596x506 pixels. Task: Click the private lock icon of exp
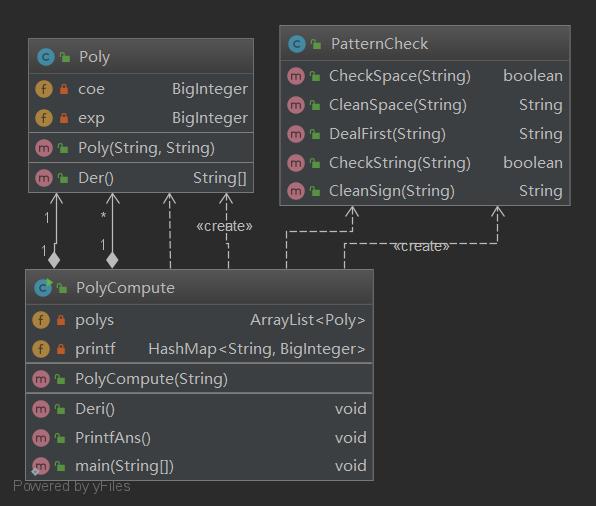[64, 118]
